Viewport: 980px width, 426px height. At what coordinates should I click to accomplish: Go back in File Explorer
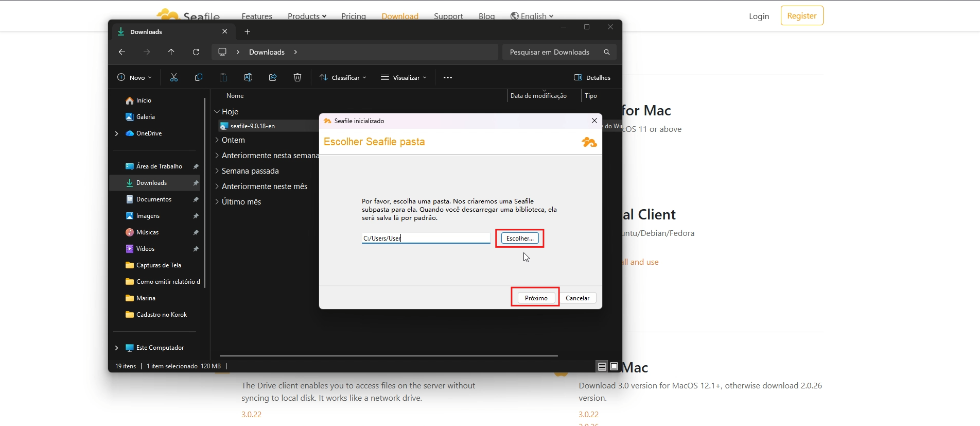[x=122, y=52]
